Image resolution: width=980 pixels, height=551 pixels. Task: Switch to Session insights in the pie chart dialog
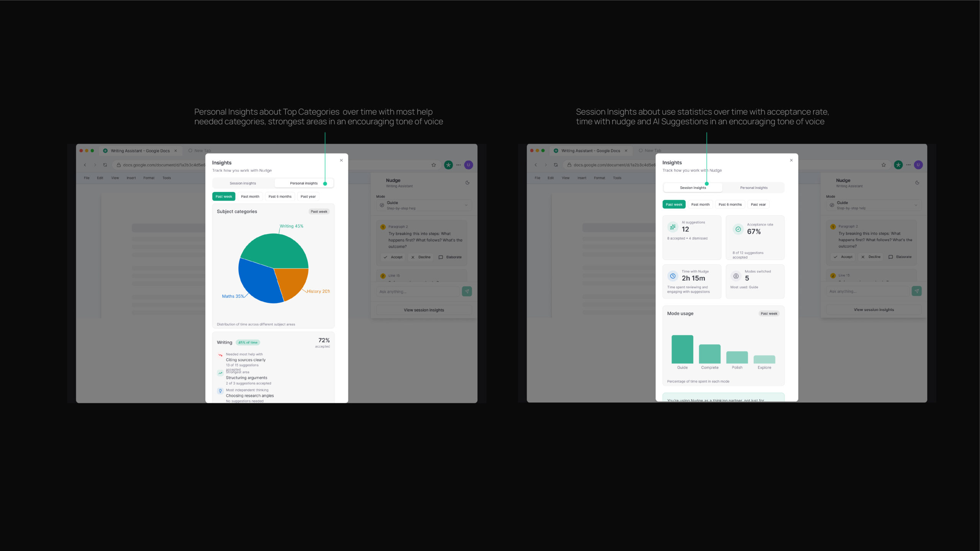tap(243, 183)
